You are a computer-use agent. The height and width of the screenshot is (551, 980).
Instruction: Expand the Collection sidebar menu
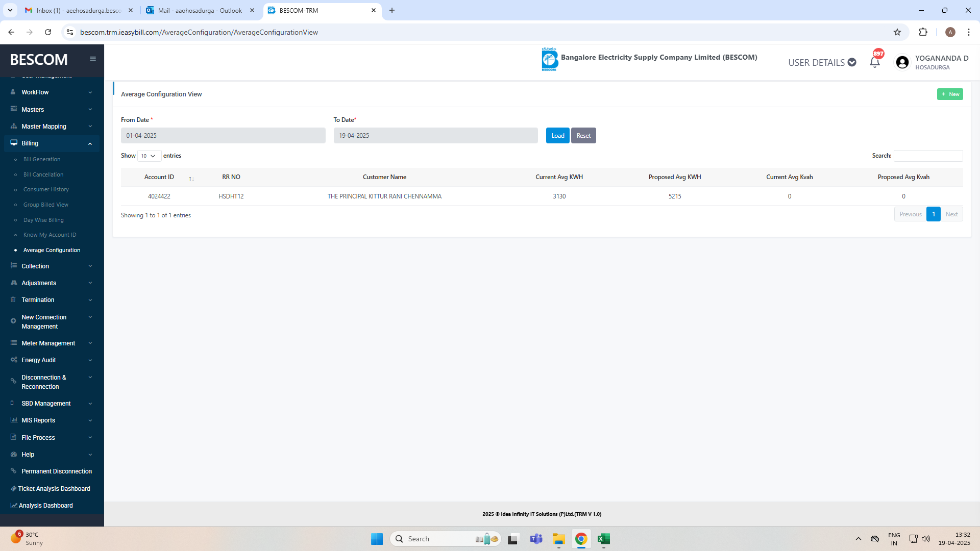pos(51,266)
